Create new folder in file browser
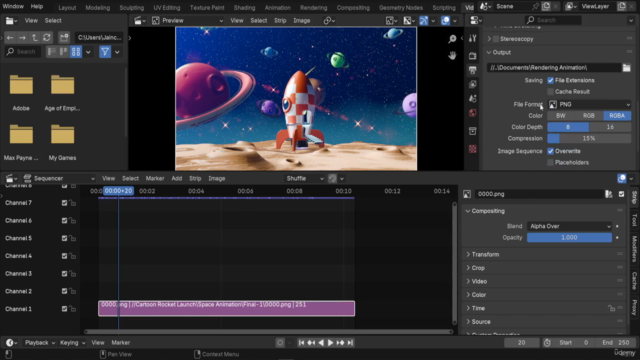640x360 pixels. pos(64,38)
